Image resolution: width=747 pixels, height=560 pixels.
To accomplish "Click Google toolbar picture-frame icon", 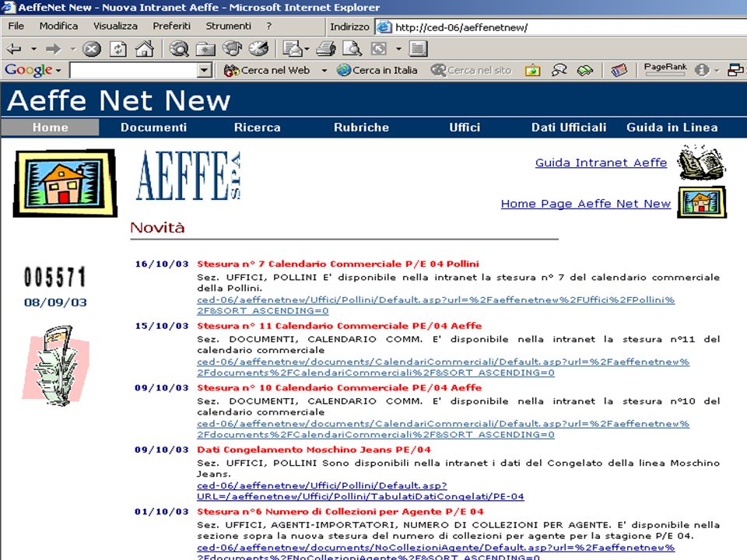I will coord(532,71).
